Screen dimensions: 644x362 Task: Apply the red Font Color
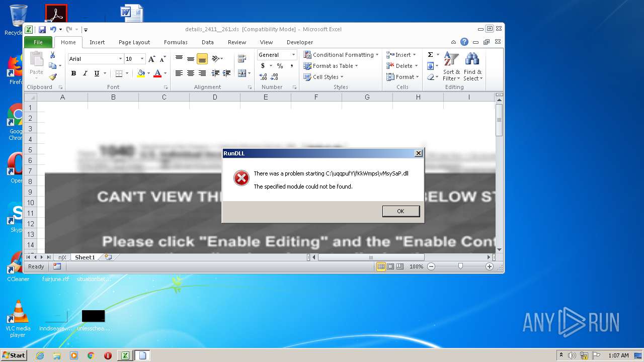[157, 73]
